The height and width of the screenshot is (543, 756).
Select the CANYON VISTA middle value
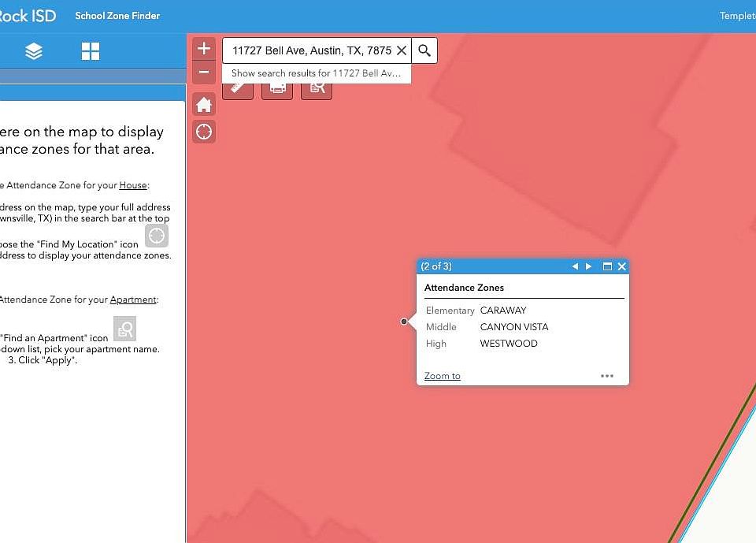coord(514,327)
